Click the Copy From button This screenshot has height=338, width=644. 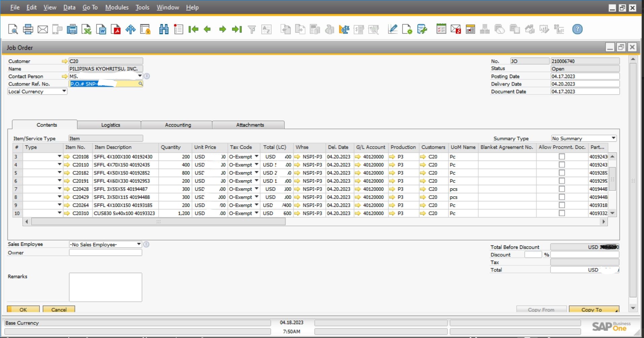coord(541,309)
